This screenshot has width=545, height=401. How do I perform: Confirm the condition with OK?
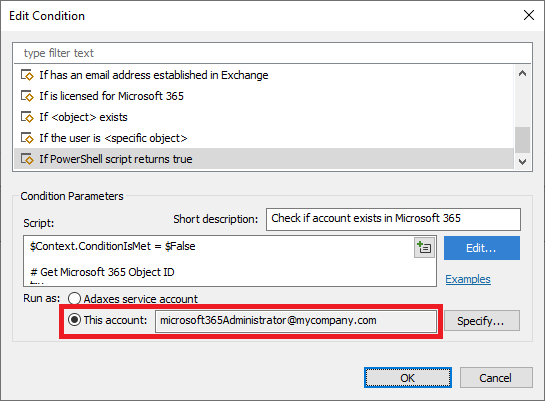(408, 378)
